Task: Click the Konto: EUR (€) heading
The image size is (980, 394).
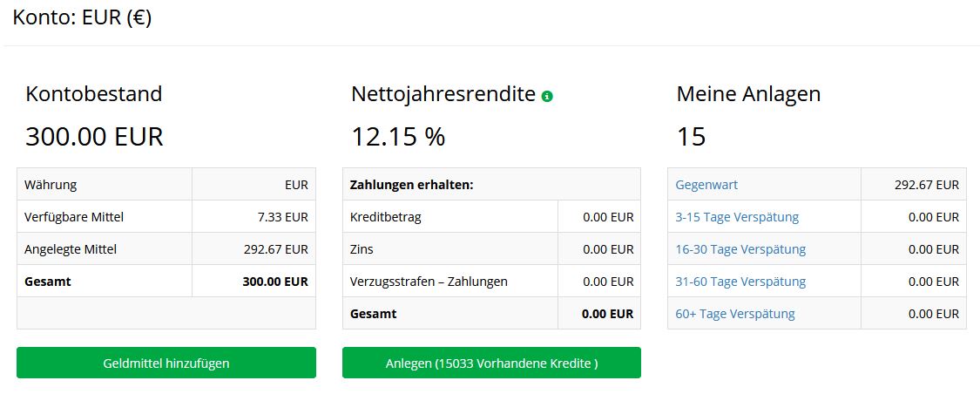Action: pyautogui.click(x=82, y=17)
